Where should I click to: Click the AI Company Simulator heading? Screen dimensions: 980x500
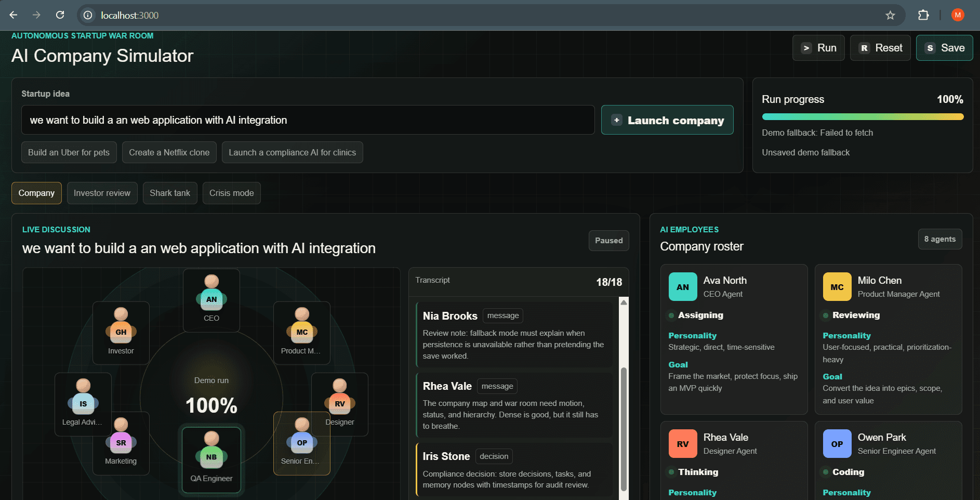click(102, 56)
